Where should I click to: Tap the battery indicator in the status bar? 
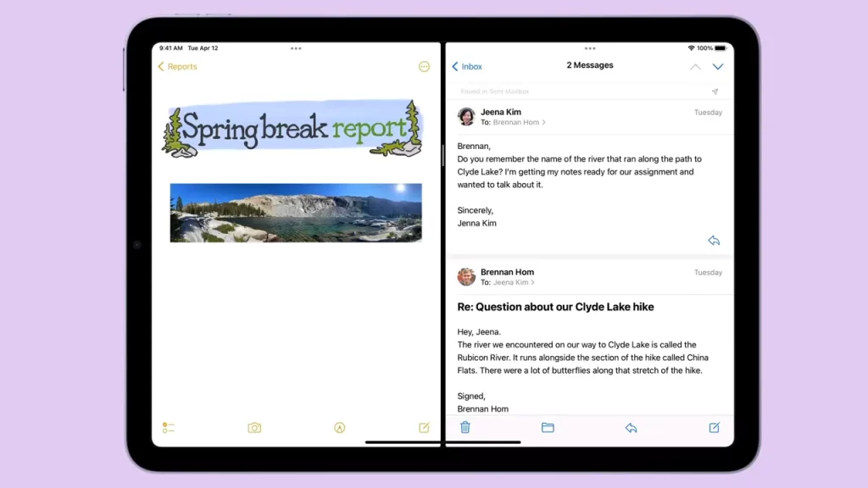point(721,48)
